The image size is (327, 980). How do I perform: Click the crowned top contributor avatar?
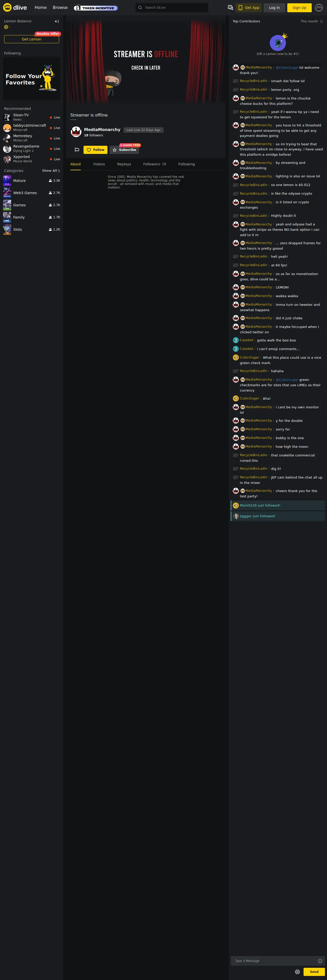click(x=278, y=42)
